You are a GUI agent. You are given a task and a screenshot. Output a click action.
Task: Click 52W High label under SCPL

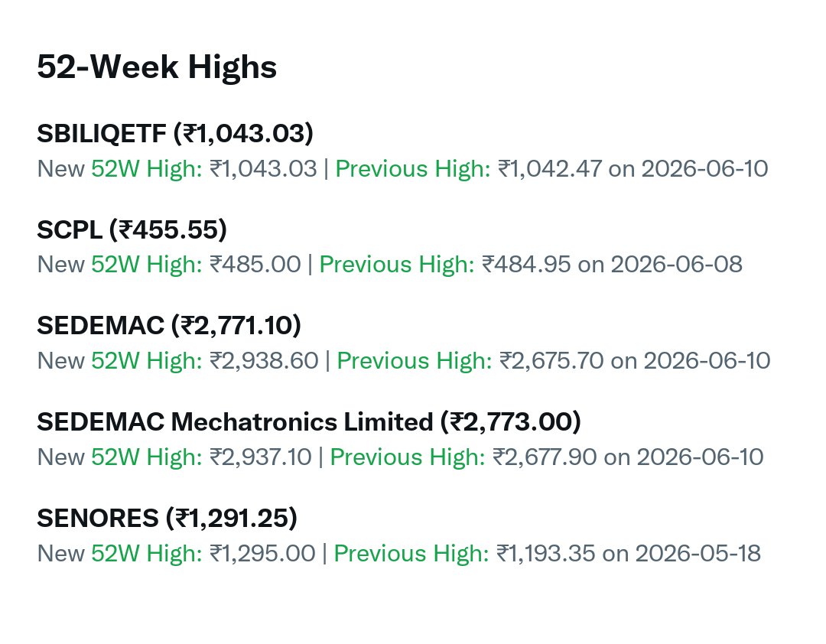[x=147, y=264]
